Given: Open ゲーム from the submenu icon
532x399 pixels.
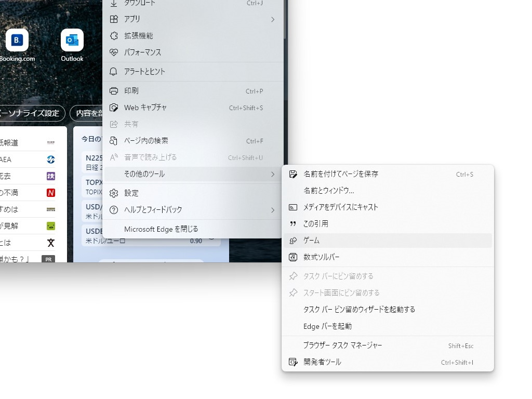Looking at the screenshot, I should point(292,241).
